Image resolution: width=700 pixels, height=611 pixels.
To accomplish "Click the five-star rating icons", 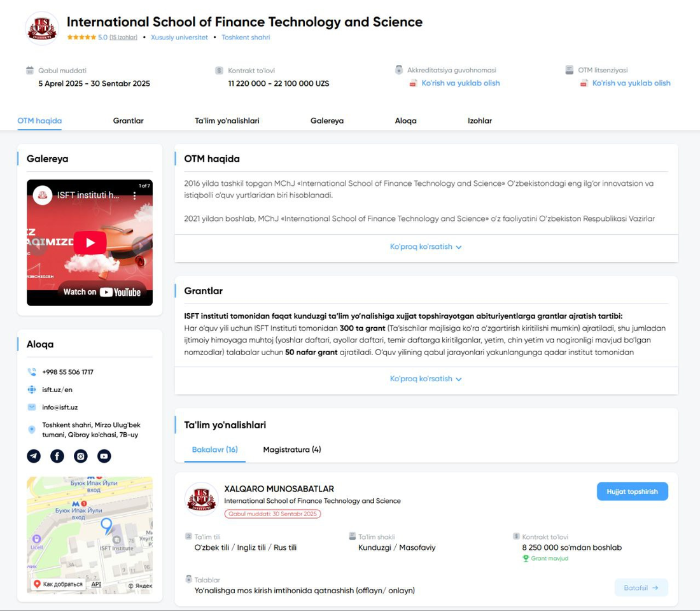I will [81, 38].
